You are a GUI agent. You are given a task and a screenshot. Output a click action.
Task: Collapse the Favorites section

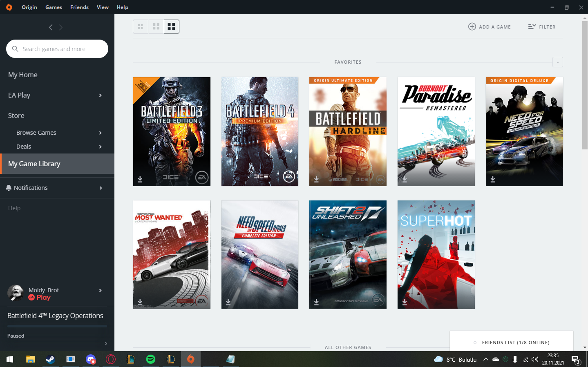tap(557, 62)
